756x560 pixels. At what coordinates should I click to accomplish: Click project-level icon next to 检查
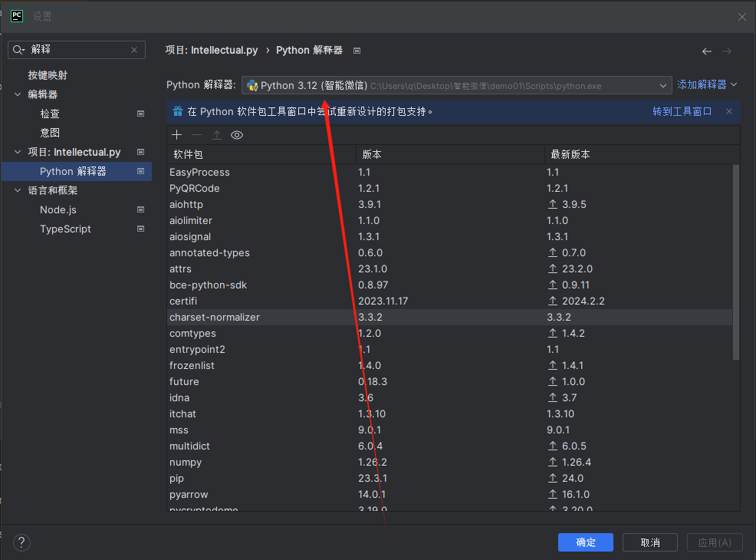tap(141, 114)
